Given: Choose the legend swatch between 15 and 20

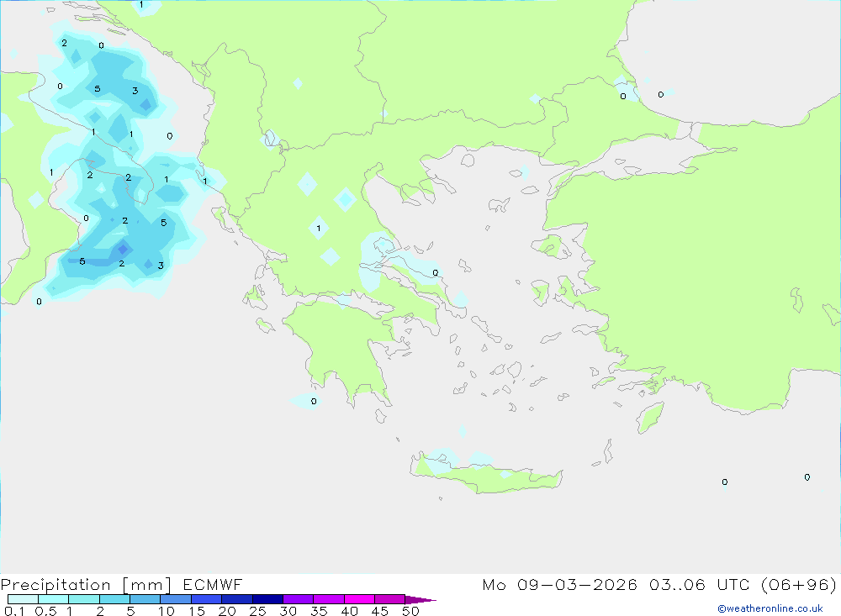Looking at the screenshot, I should [207, 599].
